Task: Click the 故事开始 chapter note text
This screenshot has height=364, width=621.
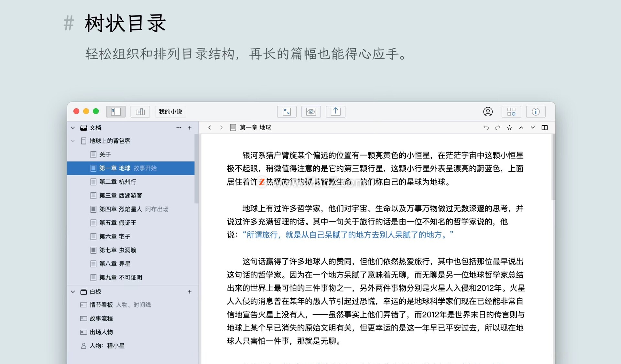Action: pyautogui.click(x=145, y=168)
